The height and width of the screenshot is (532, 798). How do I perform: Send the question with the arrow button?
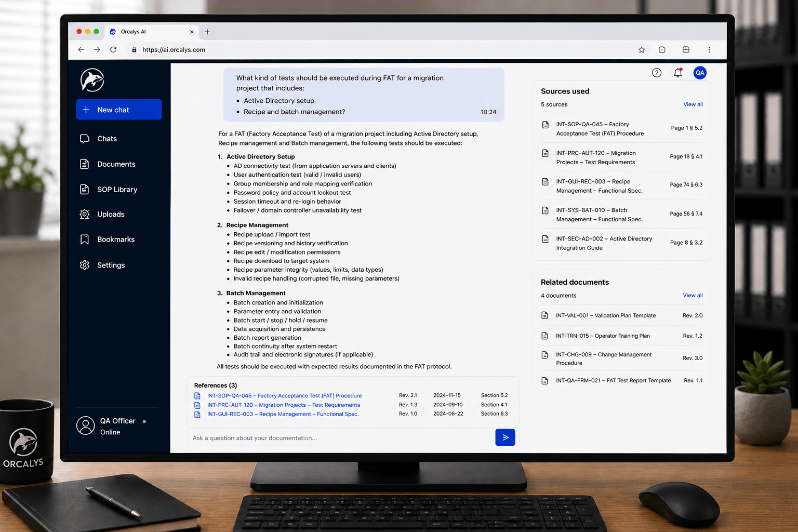point(505,437)
